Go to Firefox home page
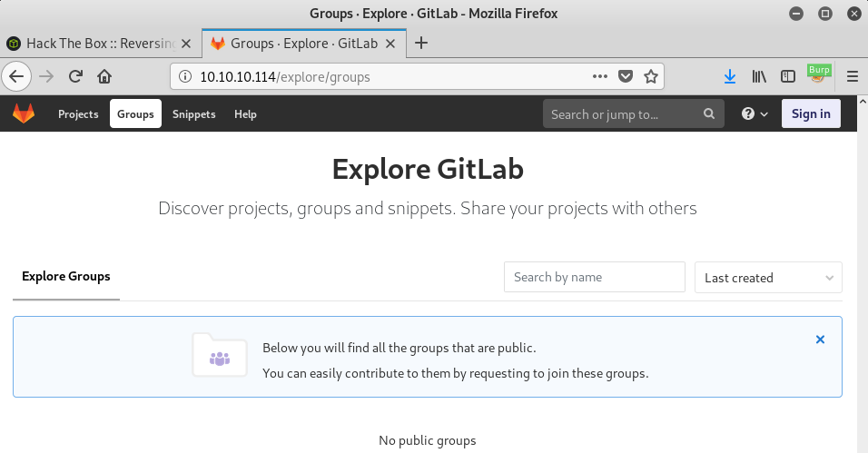Viewport: 868px width, 453px height. pos(104,77)
